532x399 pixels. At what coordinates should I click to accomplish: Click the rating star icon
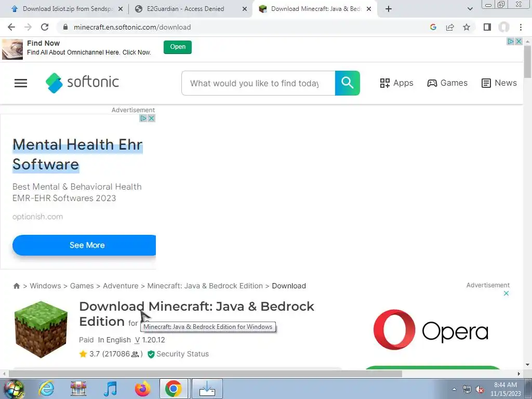tap(83, 354)
